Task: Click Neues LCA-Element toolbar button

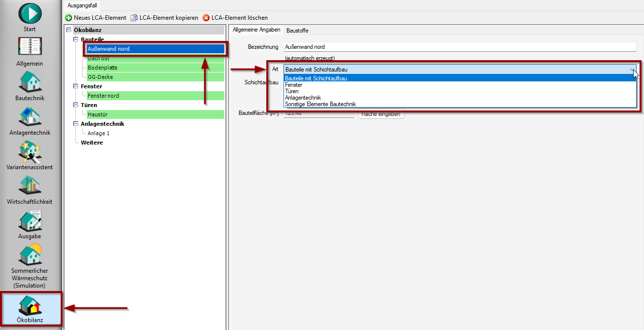Action: pyautogui.click(x=96, y=18)
